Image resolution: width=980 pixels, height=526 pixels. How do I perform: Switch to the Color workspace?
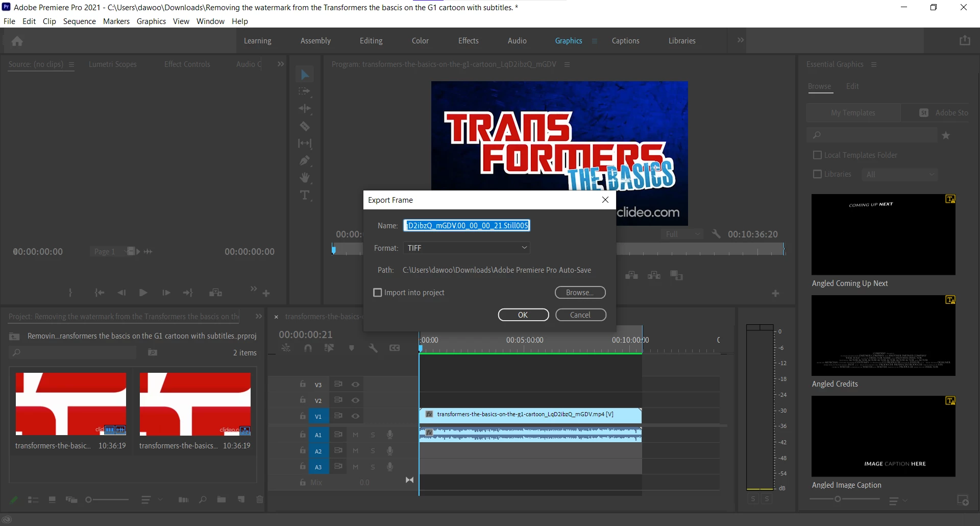[420, 41]
